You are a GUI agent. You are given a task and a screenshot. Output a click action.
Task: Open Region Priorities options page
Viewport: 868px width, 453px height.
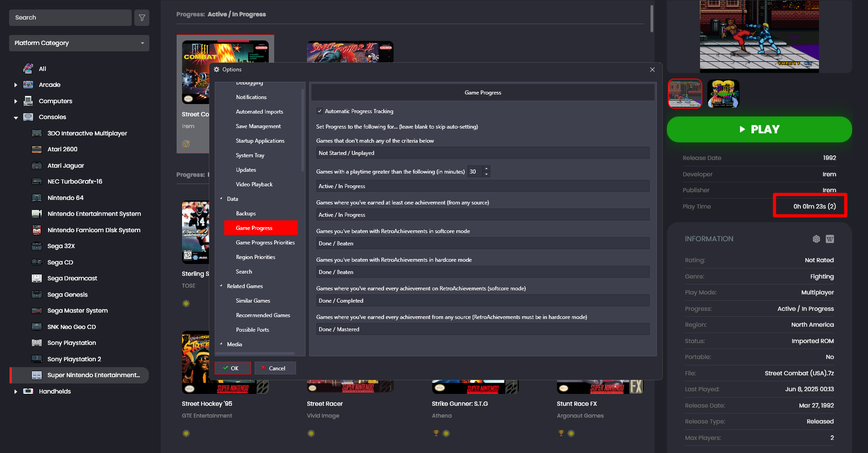tap(256, 257)
